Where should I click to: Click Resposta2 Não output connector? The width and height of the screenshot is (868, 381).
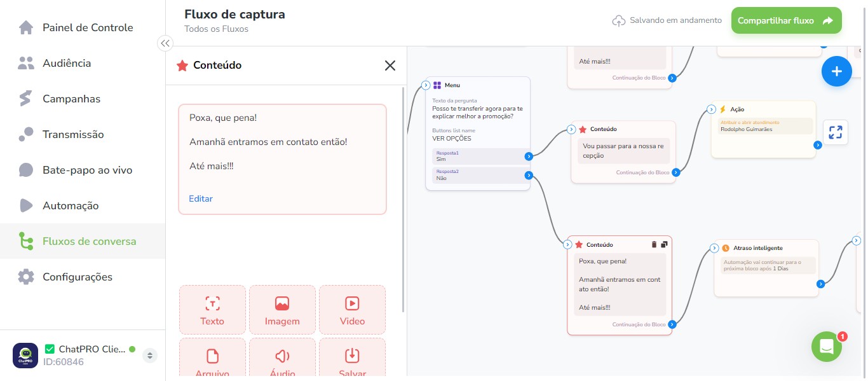(529, 176)
